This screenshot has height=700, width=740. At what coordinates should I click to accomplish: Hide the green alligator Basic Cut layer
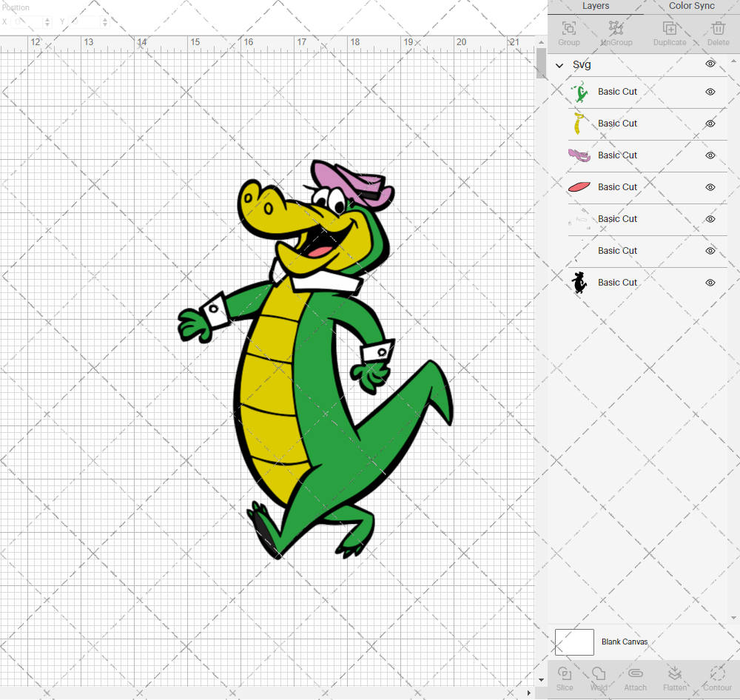click(x=710, y=92)
